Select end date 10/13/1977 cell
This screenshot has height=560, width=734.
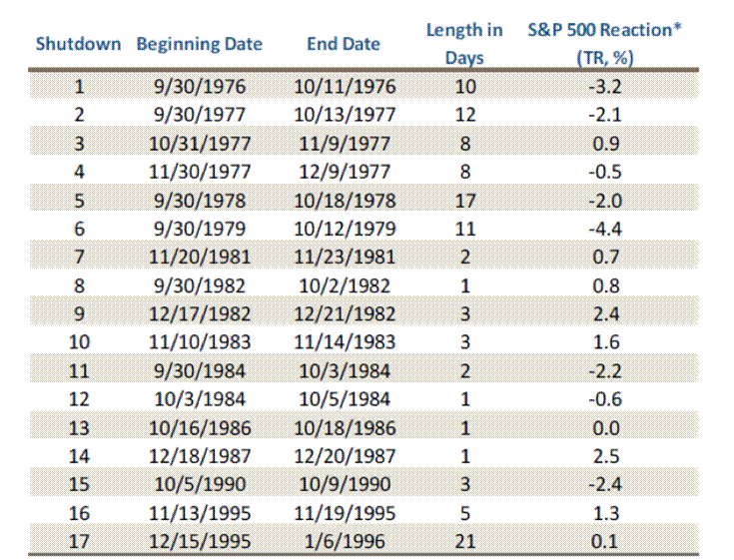346,115
